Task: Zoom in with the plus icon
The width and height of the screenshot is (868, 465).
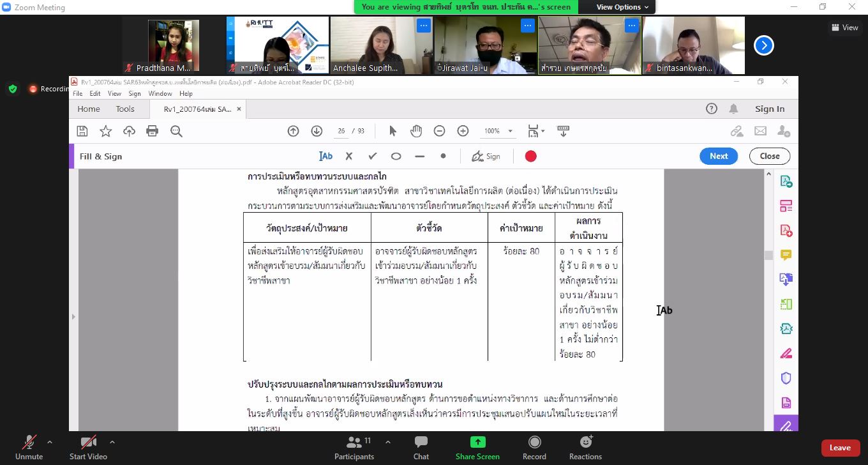Action: click(x=463, y=131)
